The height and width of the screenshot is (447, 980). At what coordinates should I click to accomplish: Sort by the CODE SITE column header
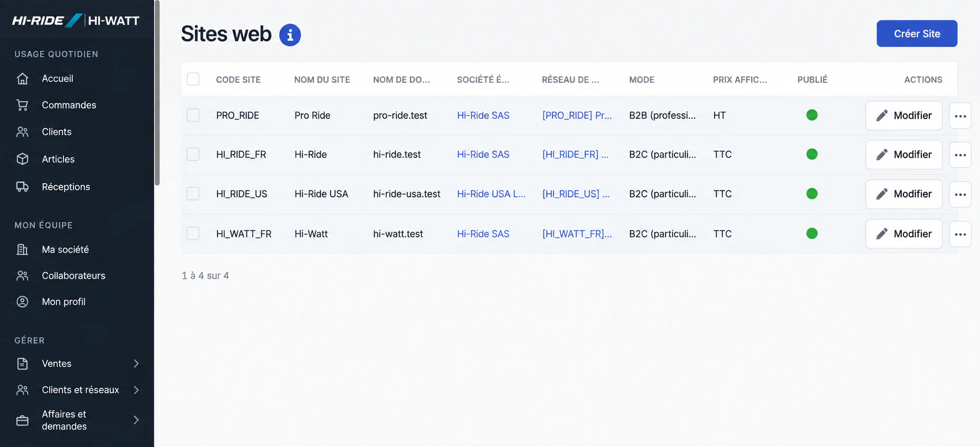pyautogui.click(x=238, y=80)
